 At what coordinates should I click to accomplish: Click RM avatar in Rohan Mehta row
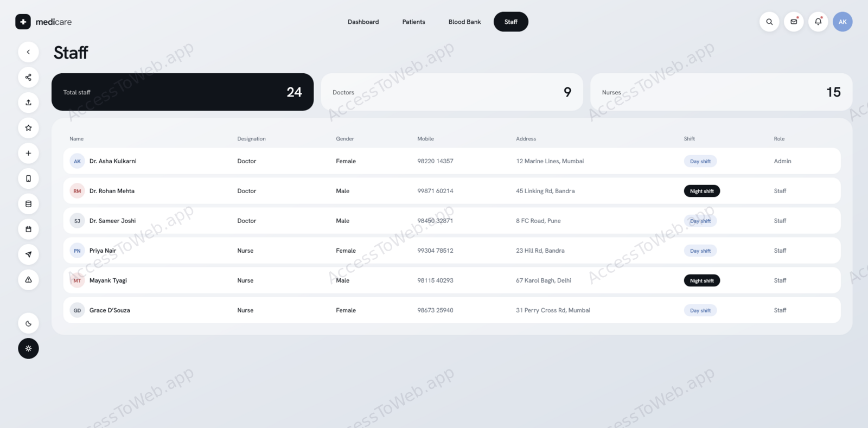(77, 191)
